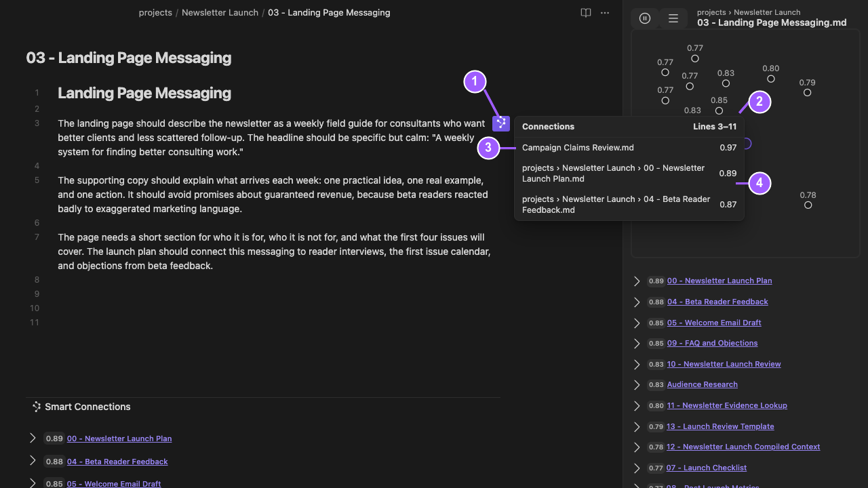Select the graph node labeled 0.85
Viewport: 868px width, 488px height.
click(719, 111)
